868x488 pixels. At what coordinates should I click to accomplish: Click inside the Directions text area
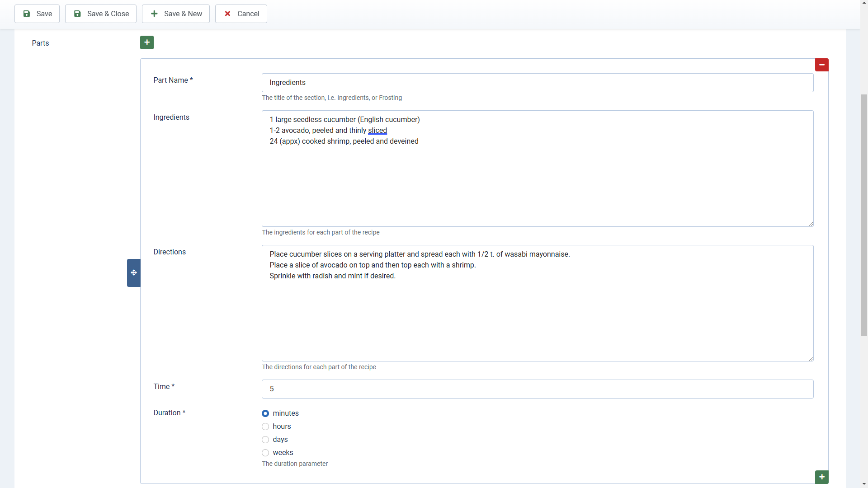(537, 316)
